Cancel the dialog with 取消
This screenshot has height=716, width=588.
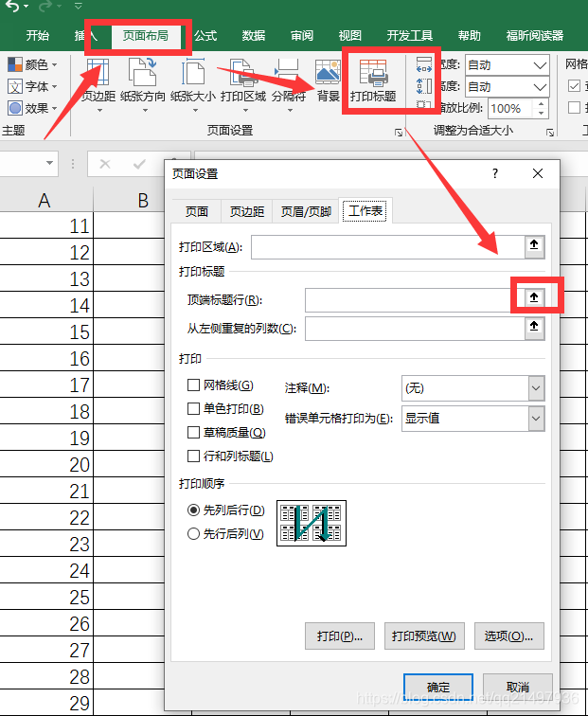(x=518, y=687)
